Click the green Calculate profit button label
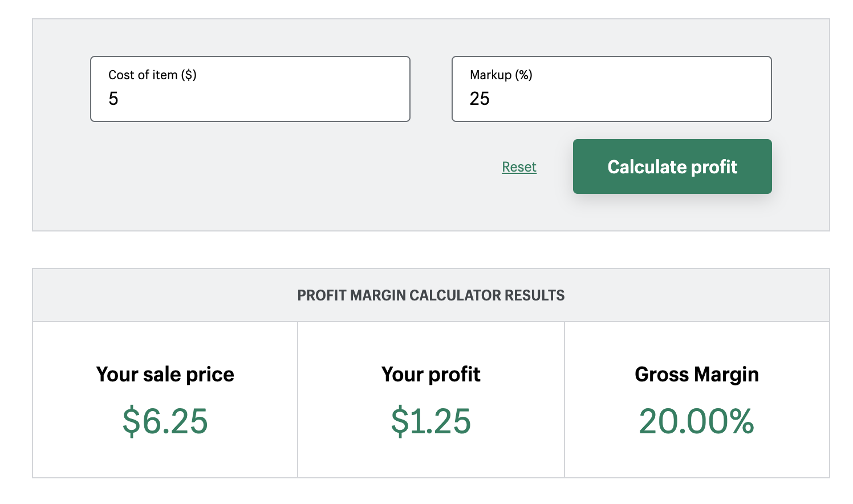Image resolution: width=853 pixels, height=504 pixels. pyautogui.click(x=672, y=166)
